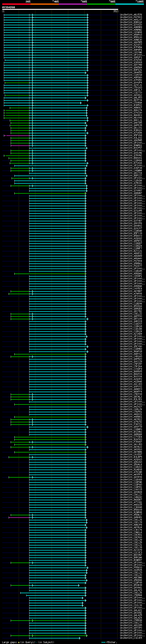
Task: Select hit label UniRef100_Q8IEN2
Action: (131, 613)
